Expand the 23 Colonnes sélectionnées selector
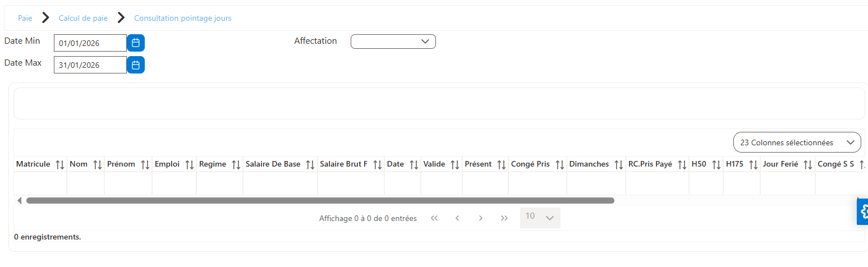868x267 pixels. 797,142
